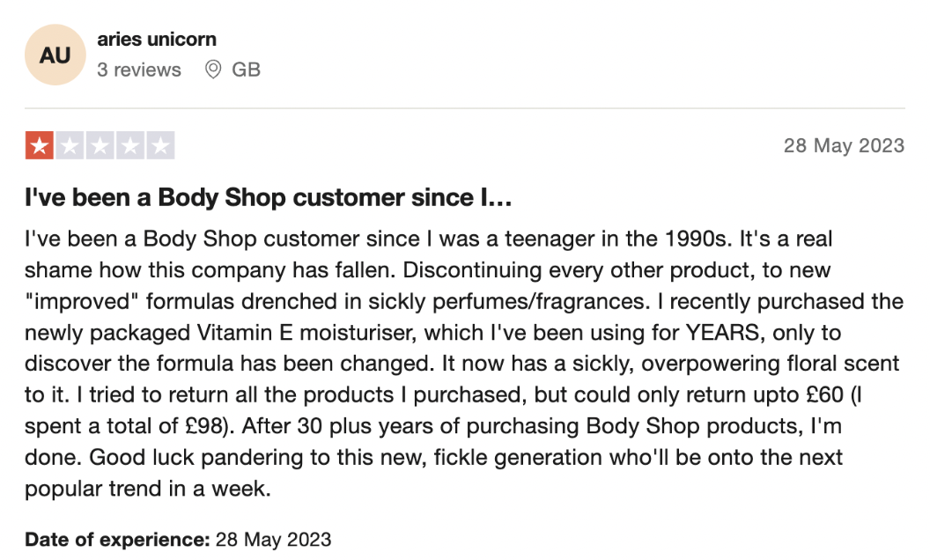Image resolution: width=930 pixels, height=560 pixels.
Task: Click the fourth grey star
Action: [x=130, y=145]
